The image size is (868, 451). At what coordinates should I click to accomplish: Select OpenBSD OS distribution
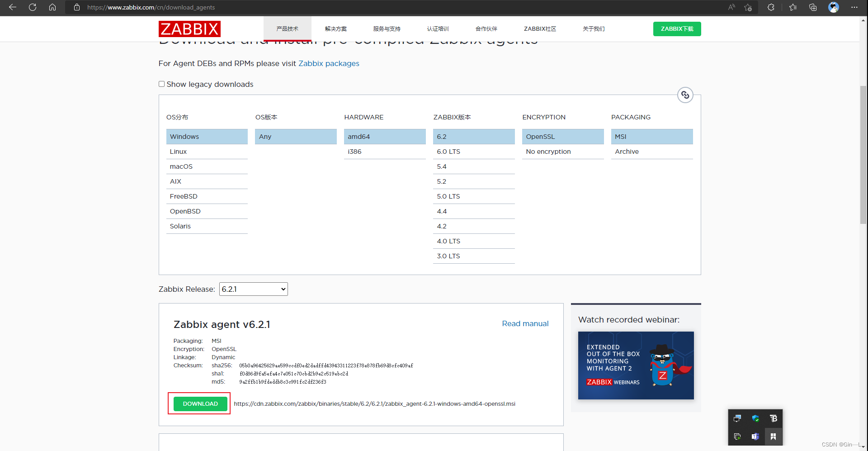(x=207, y=211)
